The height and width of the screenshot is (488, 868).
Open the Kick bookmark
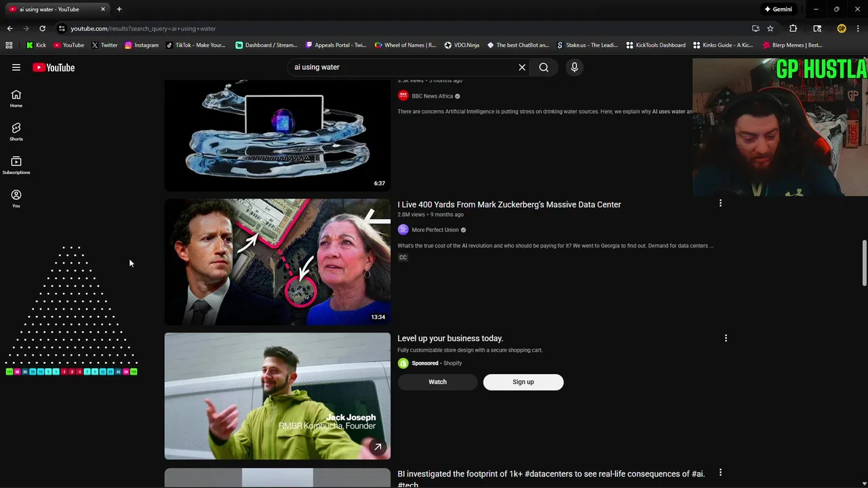36,45
